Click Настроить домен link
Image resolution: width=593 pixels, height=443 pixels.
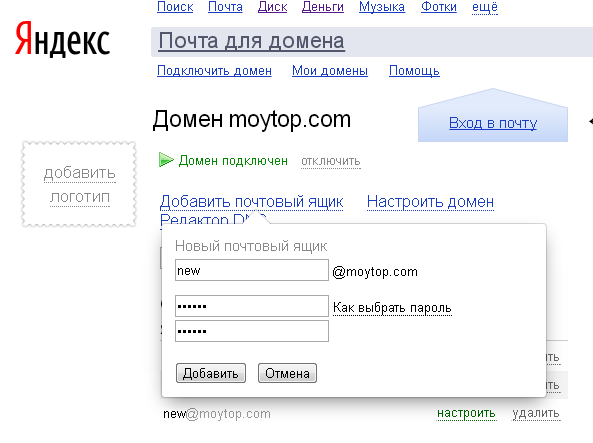tap(430, 202)
